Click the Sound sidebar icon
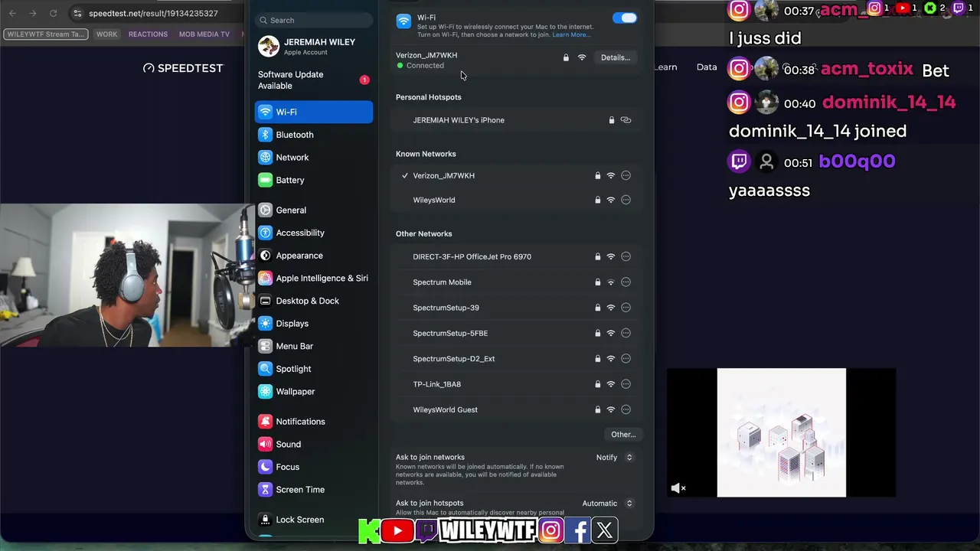 [265, 444]
